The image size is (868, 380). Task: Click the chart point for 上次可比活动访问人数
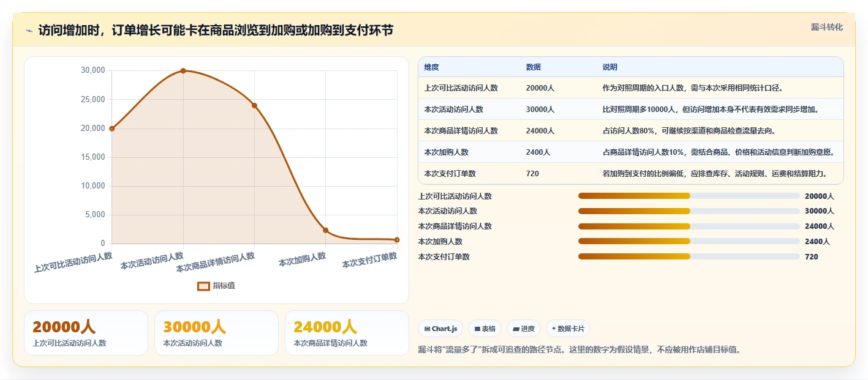click(x=112, y=129)
